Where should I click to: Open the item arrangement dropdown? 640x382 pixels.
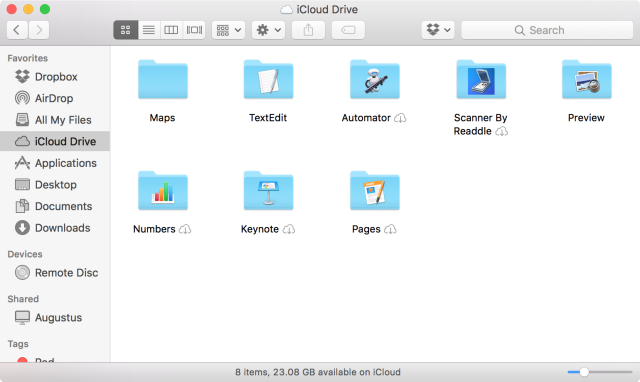pos(229,30)
